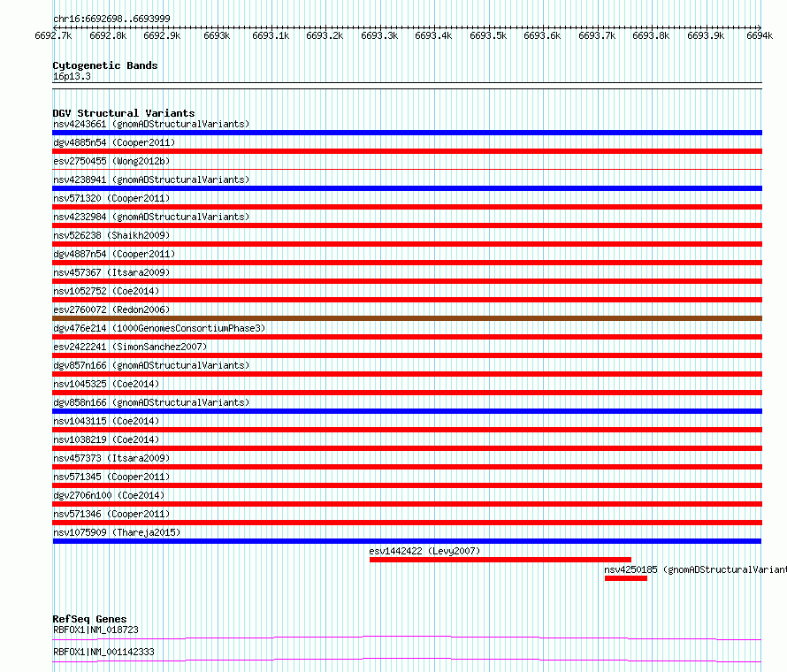Image resolution: width=787 pixels, height=672 pixels.
Task: Click the small red bar for nsv4250185
Action: (626, 578)
